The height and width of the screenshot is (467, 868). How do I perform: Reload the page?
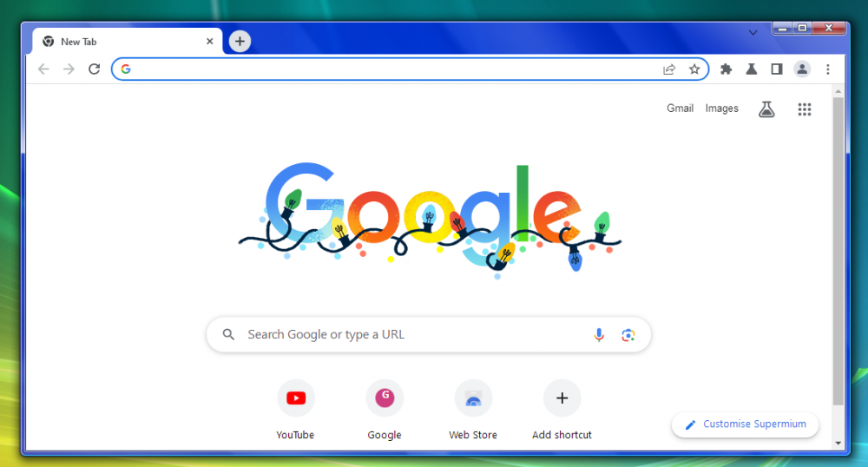tap(94, 69)
